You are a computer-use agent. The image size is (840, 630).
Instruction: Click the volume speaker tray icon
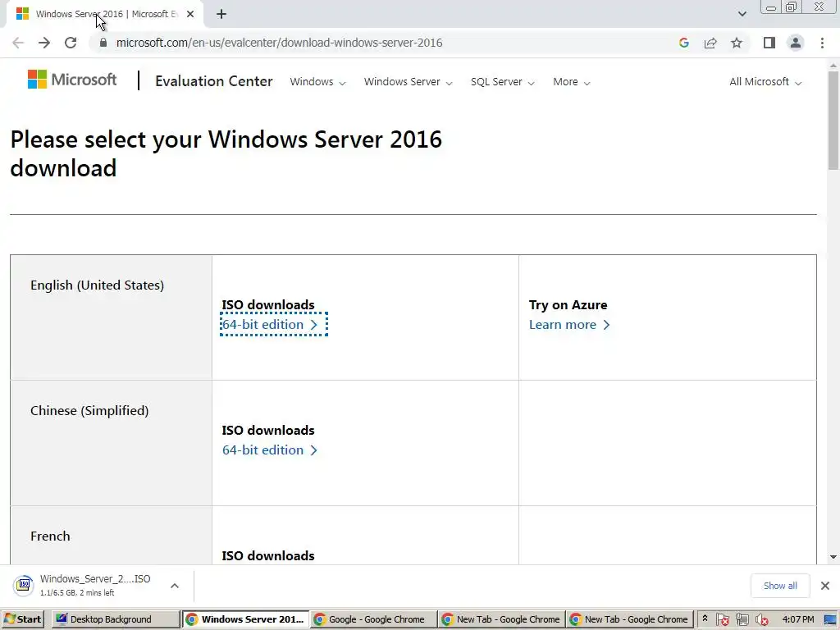(762, 620)
